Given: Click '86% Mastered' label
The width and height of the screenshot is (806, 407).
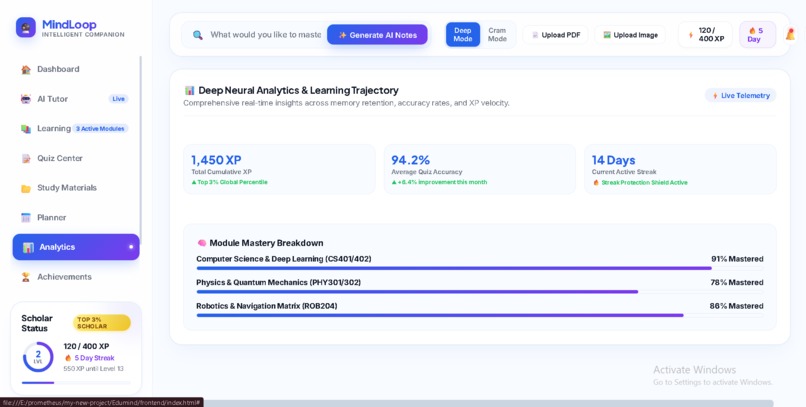Looking at the screenshot, I should [x=737, y=306].
